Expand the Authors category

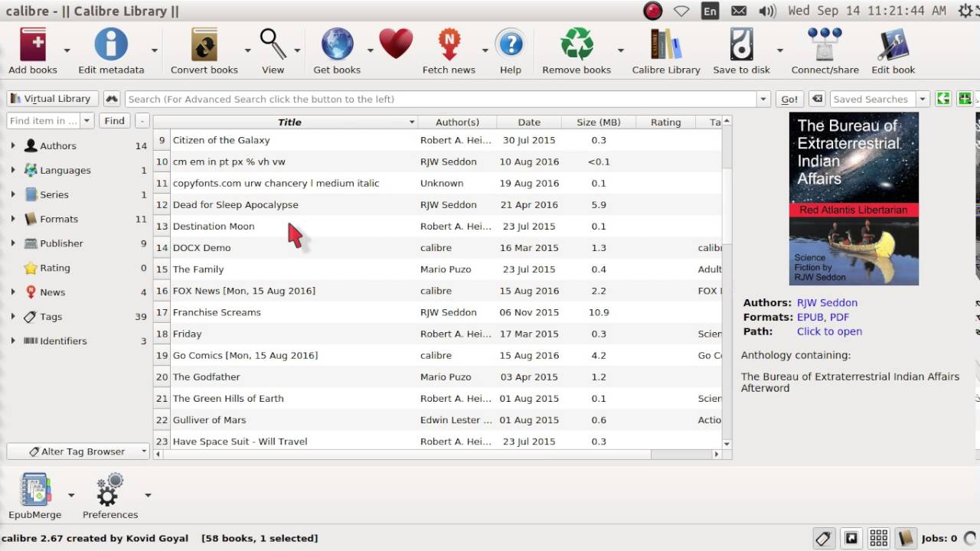pyautogui.click(x=13, y=145)
